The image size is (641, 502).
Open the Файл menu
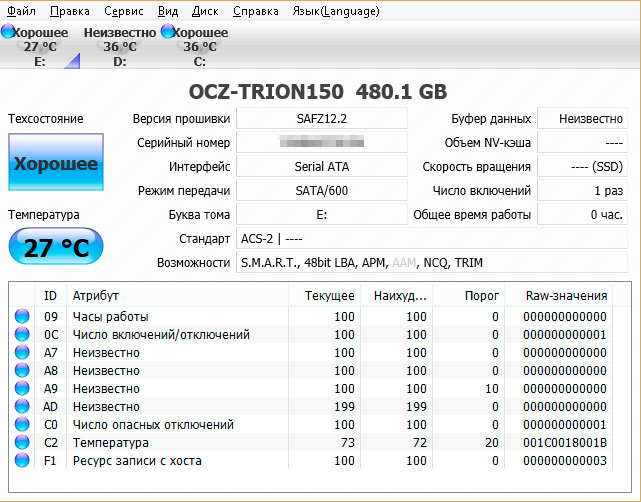21,11
